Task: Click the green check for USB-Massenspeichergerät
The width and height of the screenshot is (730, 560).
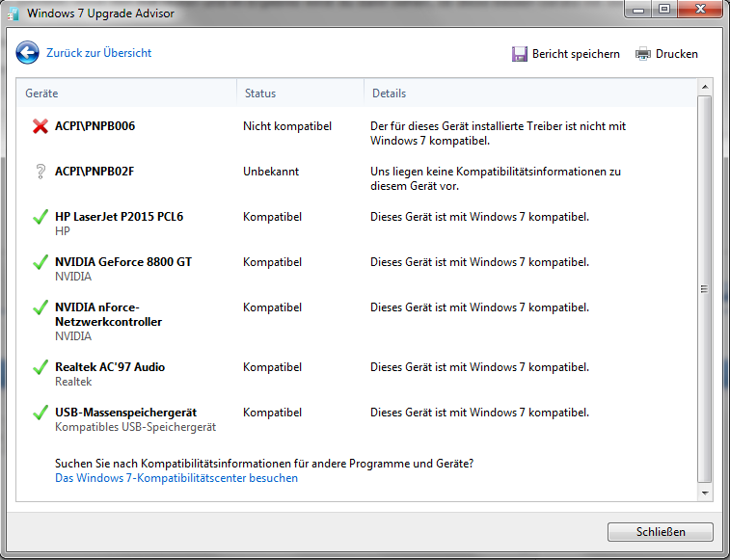Action: tap(41, 412)
